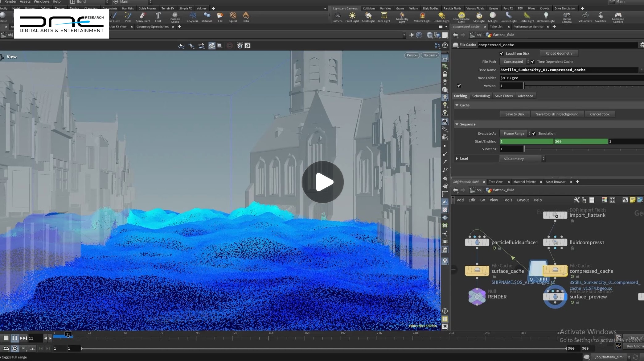Select the Helix shelf tool
This screenshot has width=644, height=361.
coord(246,17)
